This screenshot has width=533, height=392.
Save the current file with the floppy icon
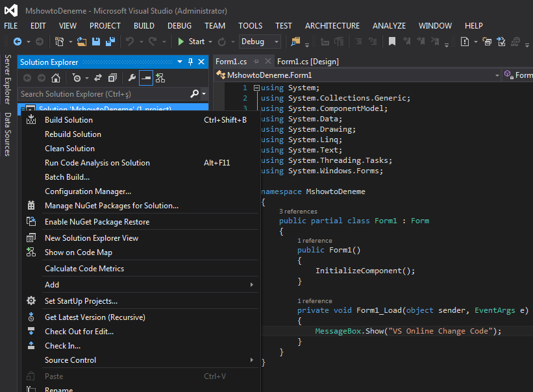(96, 42)
